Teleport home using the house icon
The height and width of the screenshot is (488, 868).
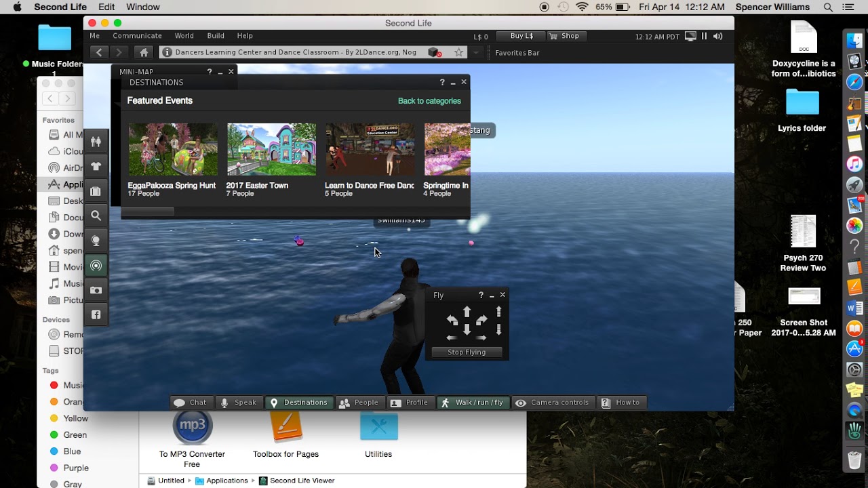[143, 52]
